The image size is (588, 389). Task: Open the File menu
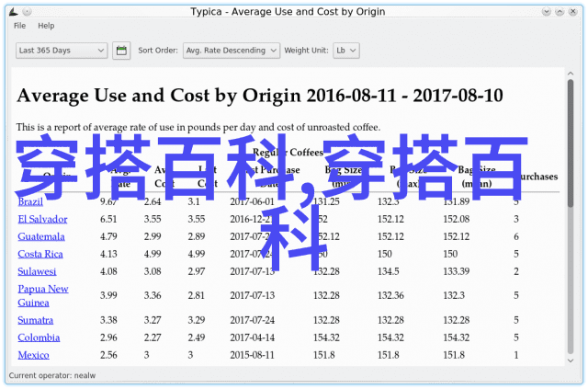(x=20, y=26)
